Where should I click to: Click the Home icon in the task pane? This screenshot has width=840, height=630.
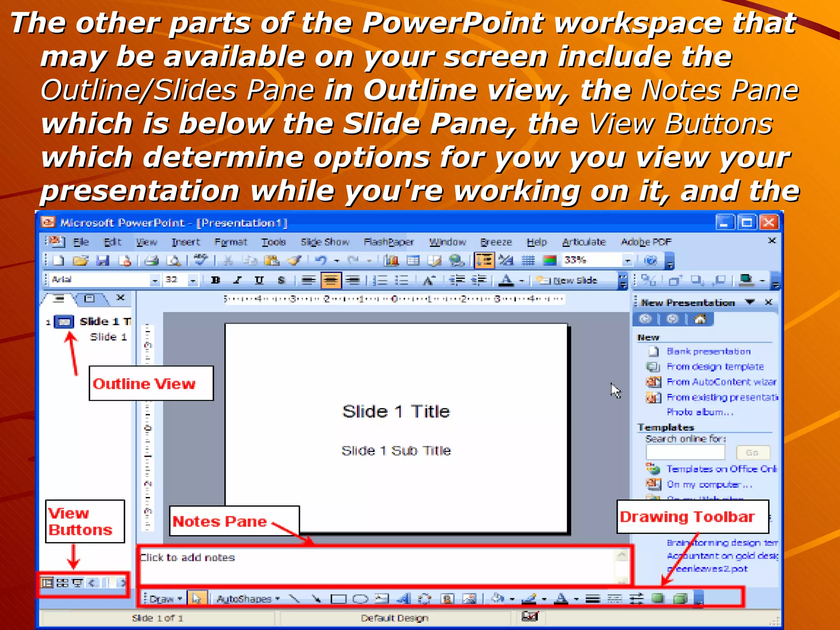pos(700,319)
